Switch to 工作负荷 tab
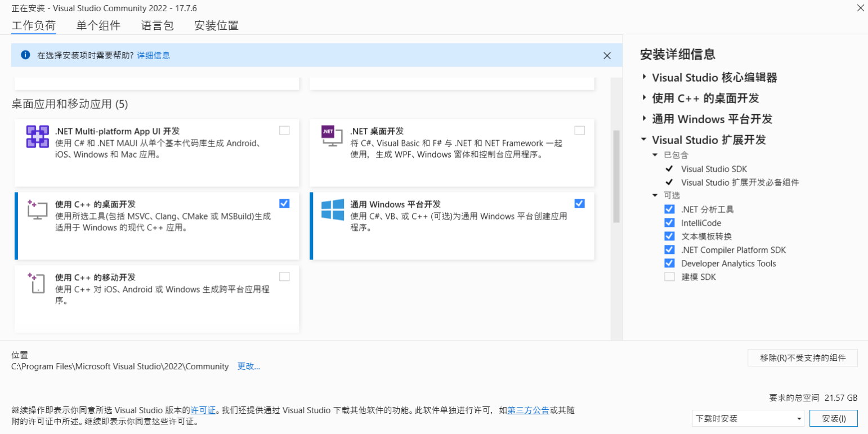 34,25
